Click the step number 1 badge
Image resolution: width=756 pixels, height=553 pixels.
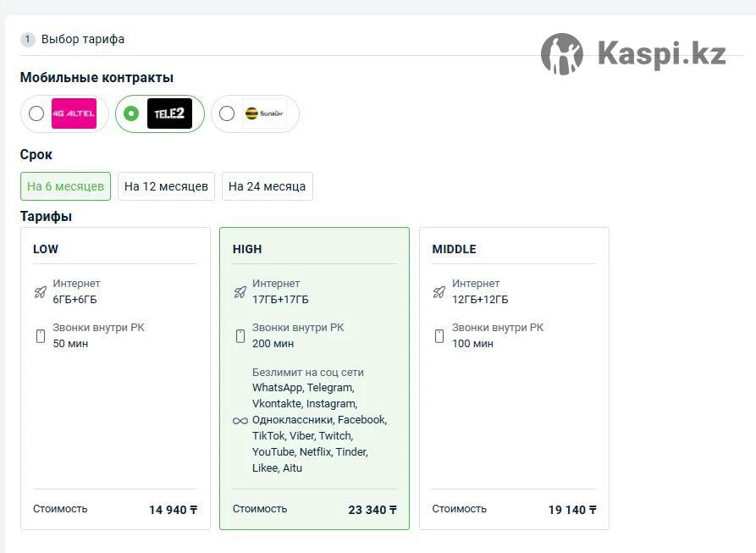[x=27, y=39]
